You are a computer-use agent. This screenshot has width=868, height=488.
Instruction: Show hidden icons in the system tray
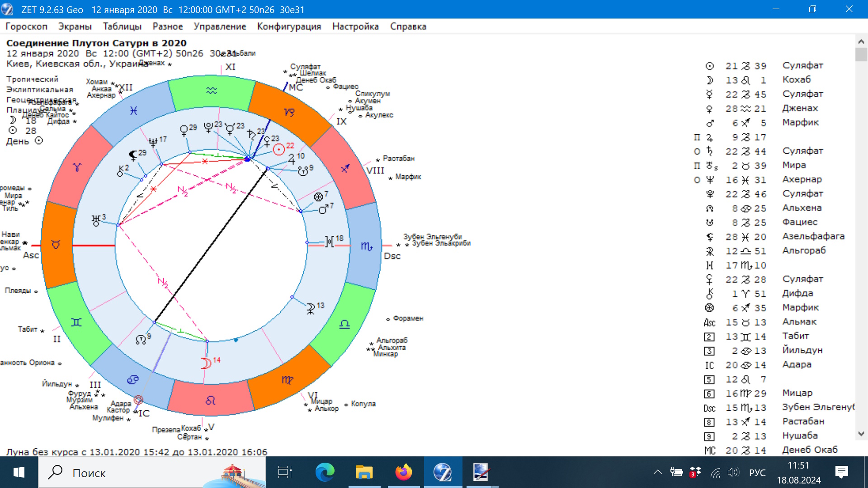657,473
